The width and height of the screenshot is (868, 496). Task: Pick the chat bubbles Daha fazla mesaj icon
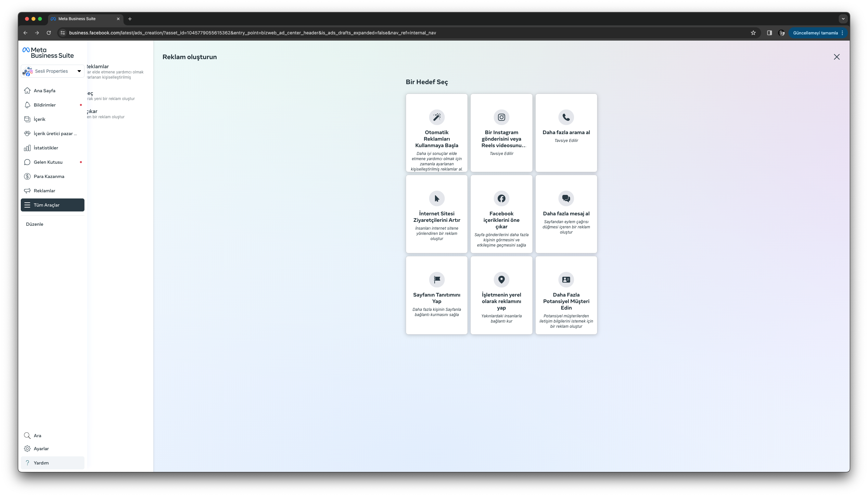(x=566, y=198)
